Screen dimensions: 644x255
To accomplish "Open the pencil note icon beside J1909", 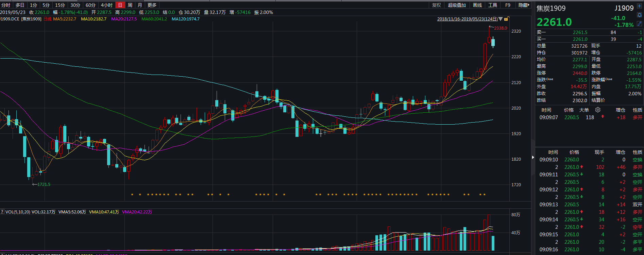I will pyautogui.click(x=640, y=23).
